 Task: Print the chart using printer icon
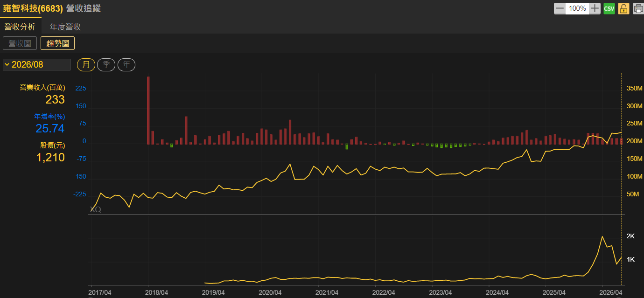pyautogui.click(x=638, y=8)
